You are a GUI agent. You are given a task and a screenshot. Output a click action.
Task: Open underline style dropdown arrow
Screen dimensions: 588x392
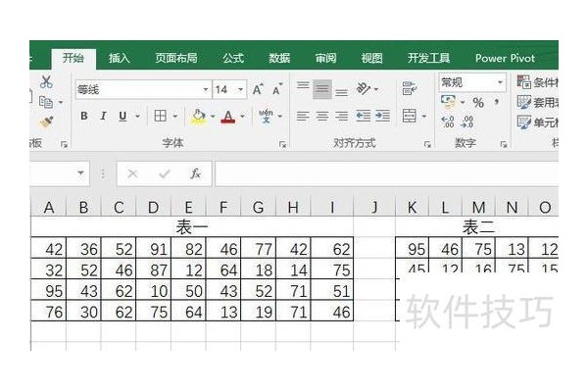(x=137, y=117)
